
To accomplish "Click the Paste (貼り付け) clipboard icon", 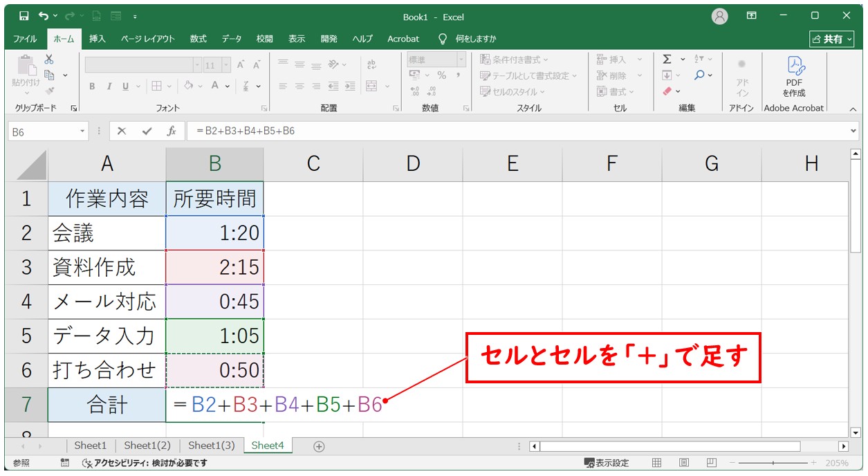I will [x=26, y=66].
